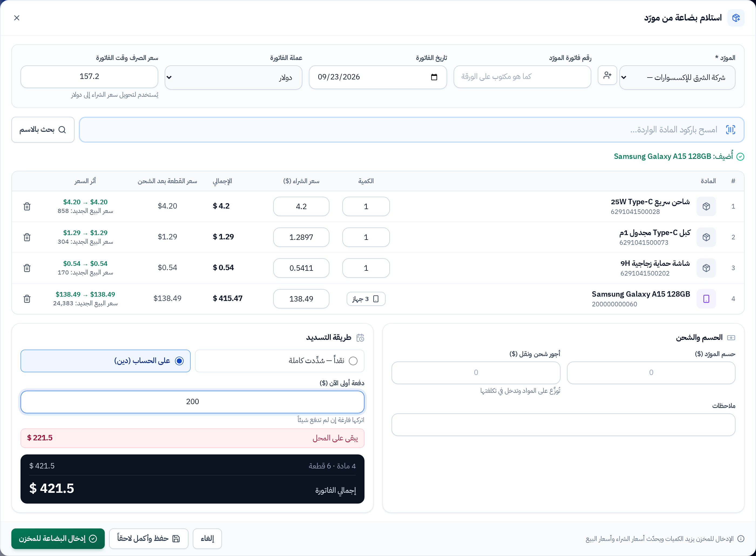This screenshot has width=756, height=556.
Task: Click سعر البيع الجديد: 24,383 text
Action: pyautogui.click(x=85, y=304)
